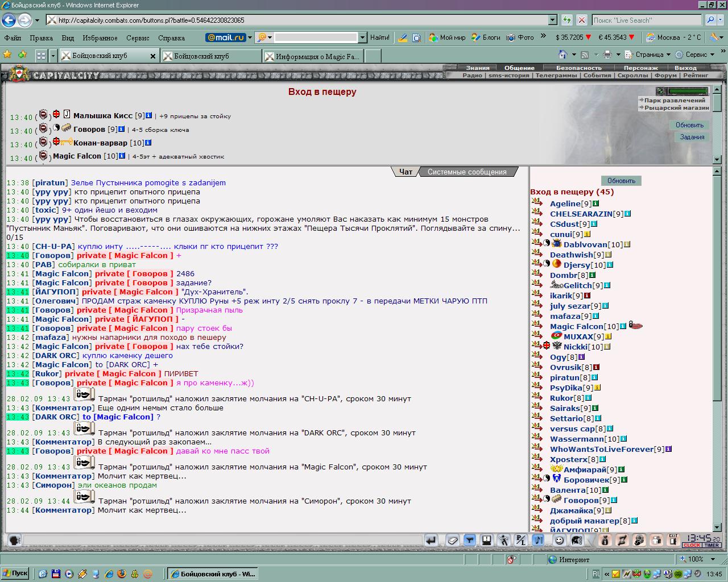The width and height of the screenshot is (728, 582).
Task: Open the Пуск start button
Action: tap(15, 573)
